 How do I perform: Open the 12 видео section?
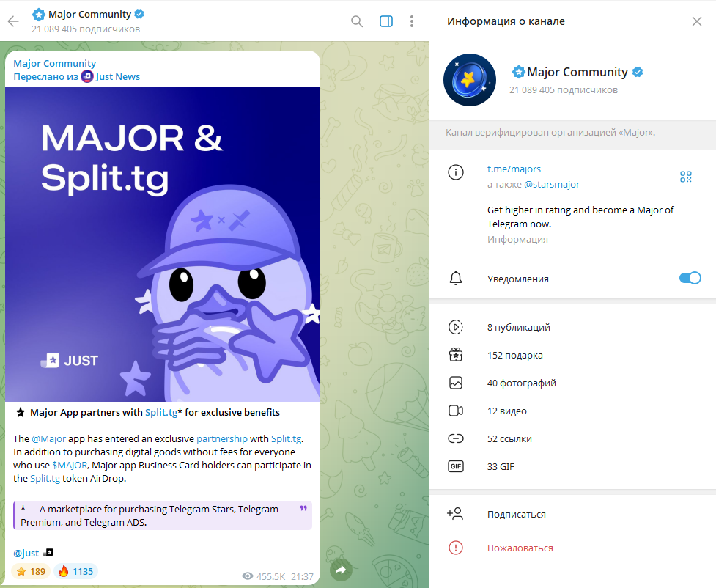[x=572, y=411]
